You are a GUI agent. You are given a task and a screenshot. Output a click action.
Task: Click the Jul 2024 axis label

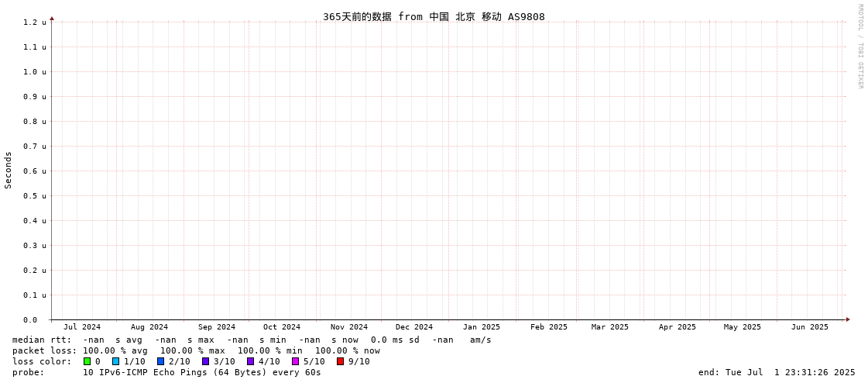[x=82, y=327]
